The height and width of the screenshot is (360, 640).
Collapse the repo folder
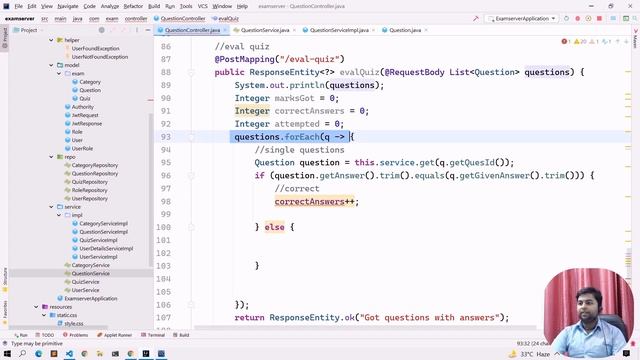pos(51,157)
